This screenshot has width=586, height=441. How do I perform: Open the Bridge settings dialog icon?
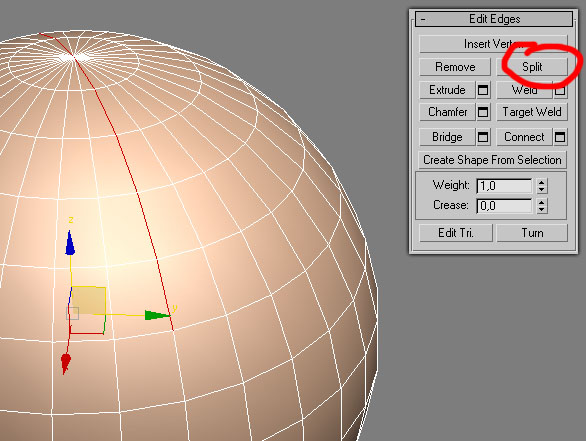point(483,137)
